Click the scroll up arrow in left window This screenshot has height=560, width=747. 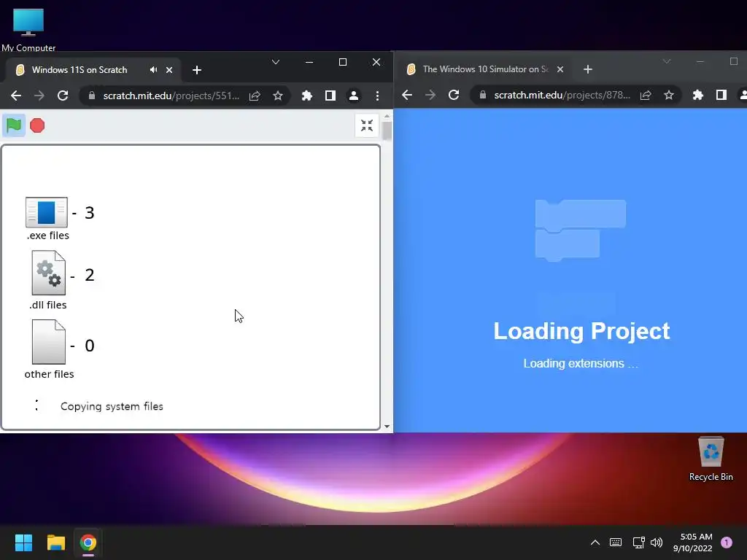(387, 116)
